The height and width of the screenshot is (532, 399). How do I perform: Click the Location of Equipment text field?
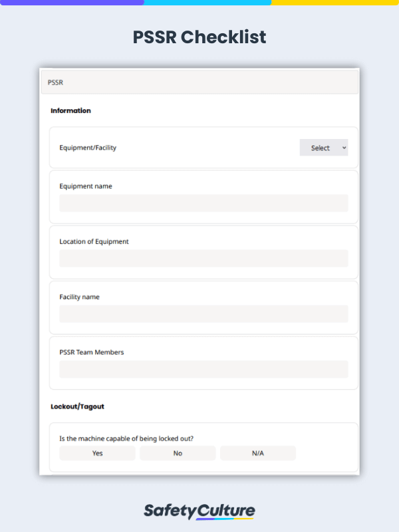point(203,258)
